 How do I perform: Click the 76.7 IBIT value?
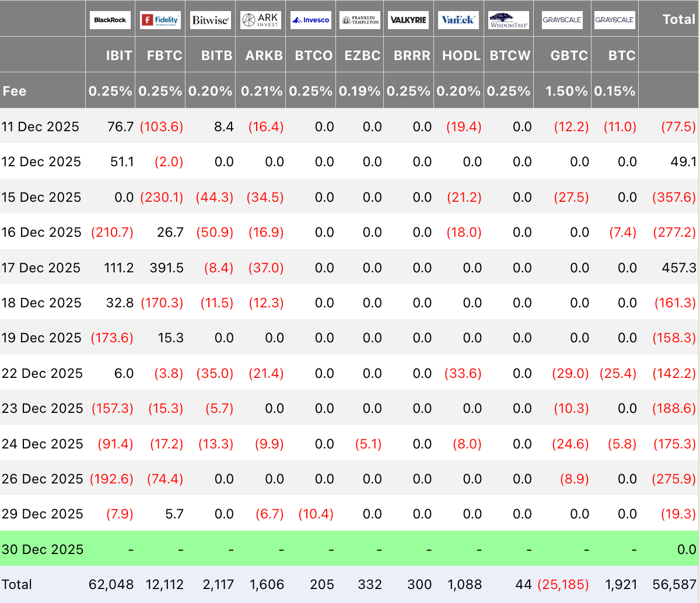point(121,127)
